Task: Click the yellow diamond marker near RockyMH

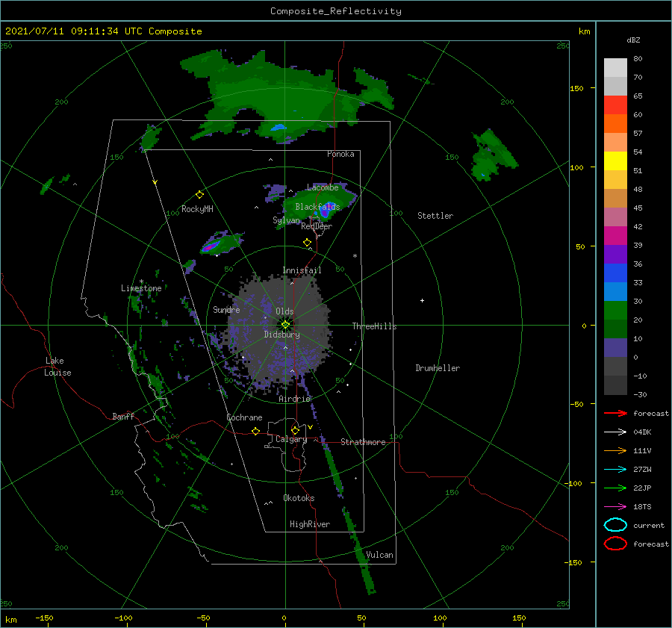Action: pyautogui.click(x=199, y=195)
